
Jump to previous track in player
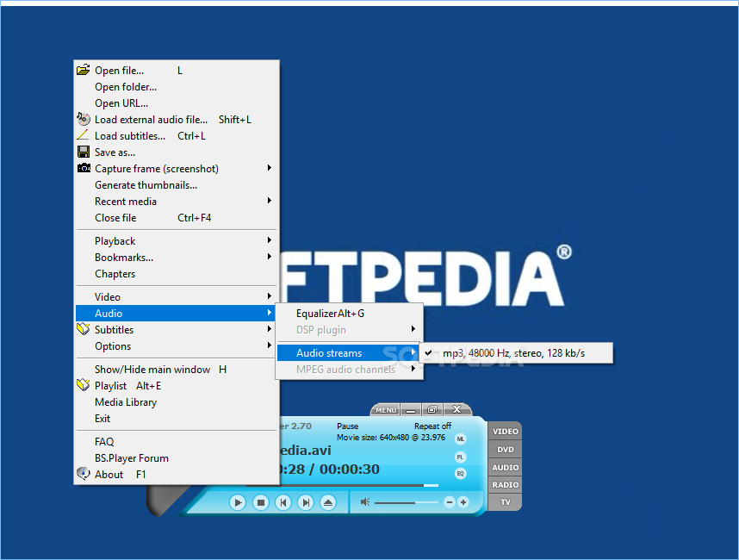[283, 502]
